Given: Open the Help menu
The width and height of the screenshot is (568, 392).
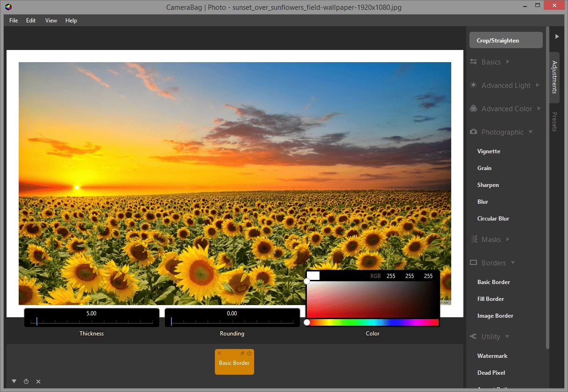Looking at the screenshot, I should coord(71,21).
